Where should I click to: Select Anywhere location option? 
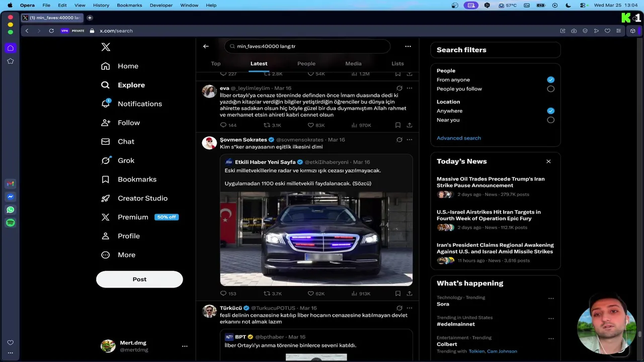(x=550, y=111)
